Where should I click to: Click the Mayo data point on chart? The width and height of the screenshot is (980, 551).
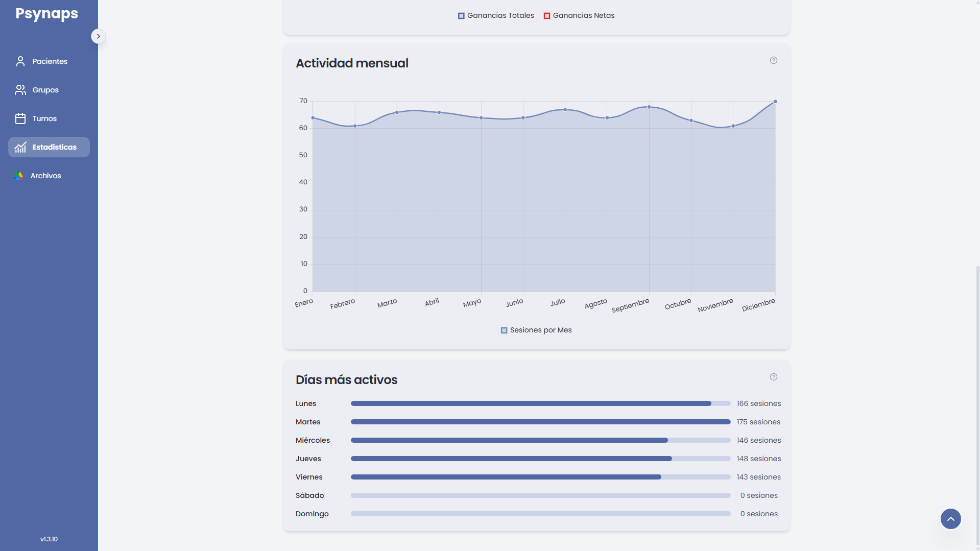pos(481,118)
